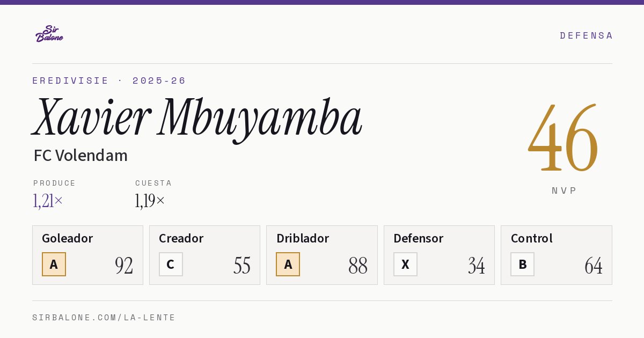Select the A grade badge under Goleador
Image resolution: width=644 pixels, height=338 pixels.
coord(54,264)
